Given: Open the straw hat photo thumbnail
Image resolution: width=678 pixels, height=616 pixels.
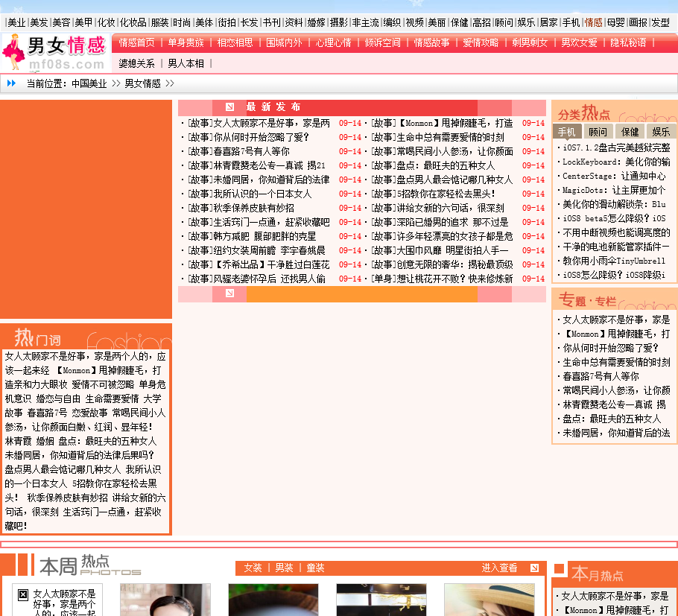Looking at the screenshot, I should click(490, 600).
